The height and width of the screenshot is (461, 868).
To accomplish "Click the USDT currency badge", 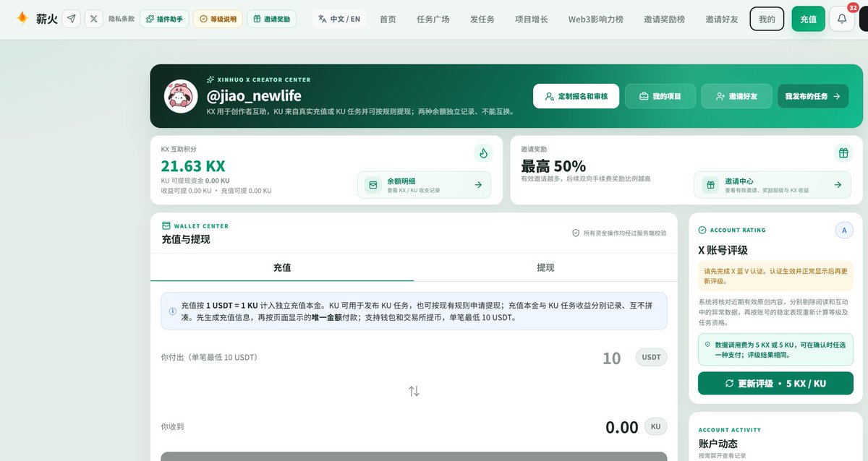I will point(652,357).
